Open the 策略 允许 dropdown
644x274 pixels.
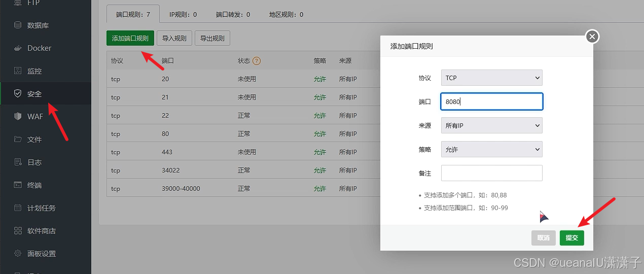click(492, 149)
